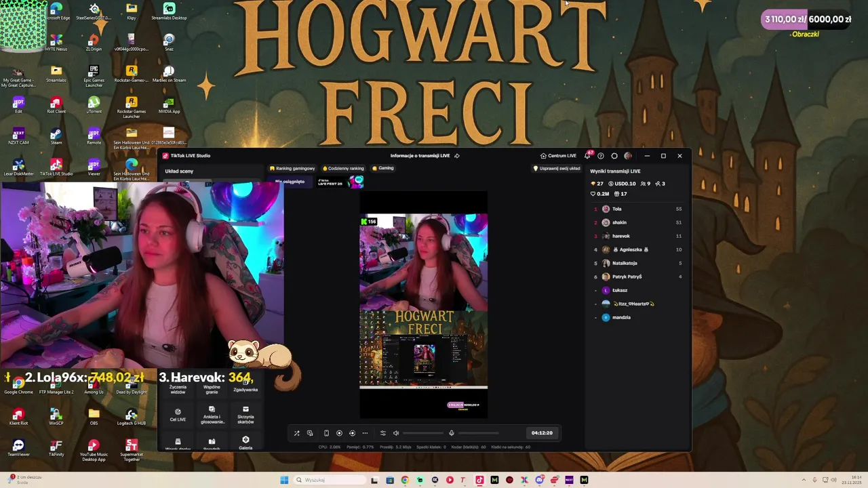The width and height of the screenshot is (868, 488).
Task: Open the Codzienny ranking tab
Action: point(343,168)
